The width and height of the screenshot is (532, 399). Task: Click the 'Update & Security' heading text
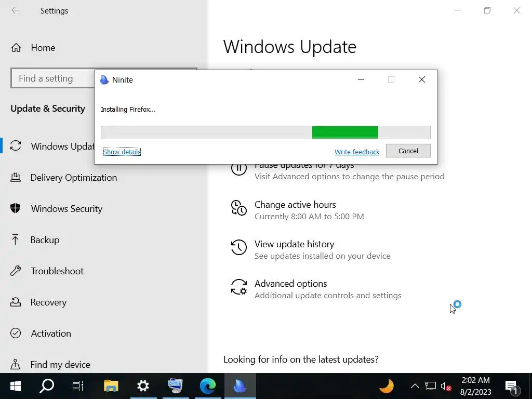pos(48,109)
